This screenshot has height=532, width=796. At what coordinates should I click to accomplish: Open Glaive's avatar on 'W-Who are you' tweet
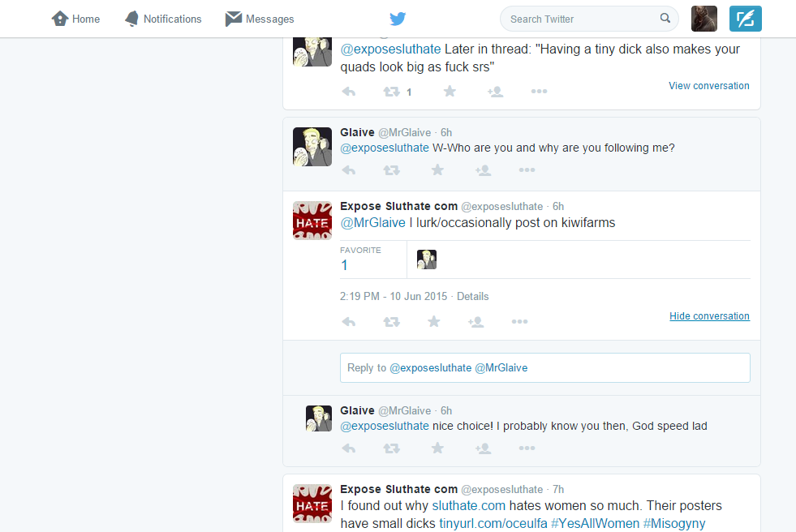click(x=312, y=147)
